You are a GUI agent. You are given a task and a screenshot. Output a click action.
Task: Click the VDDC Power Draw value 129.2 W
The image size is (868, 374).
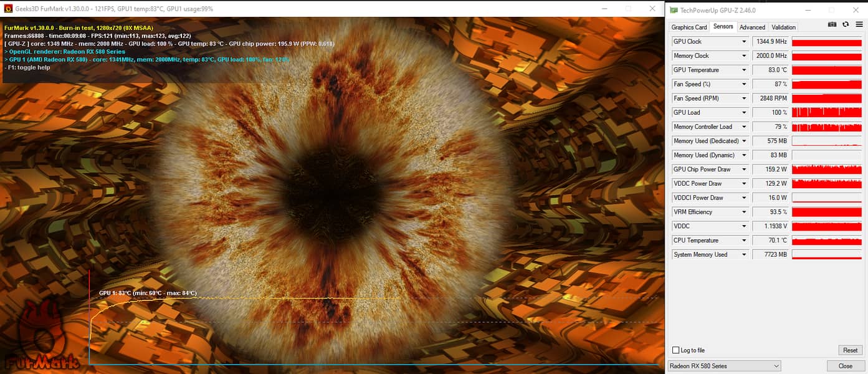771,184
